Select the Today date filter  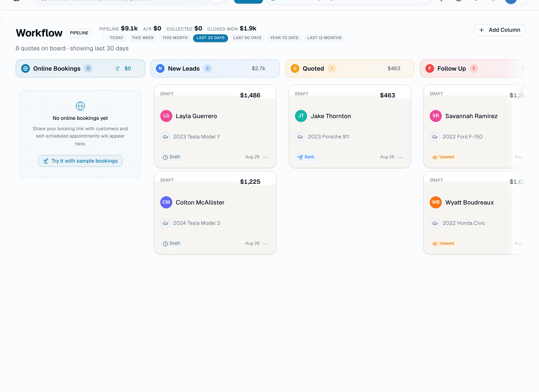coord(116,38)
